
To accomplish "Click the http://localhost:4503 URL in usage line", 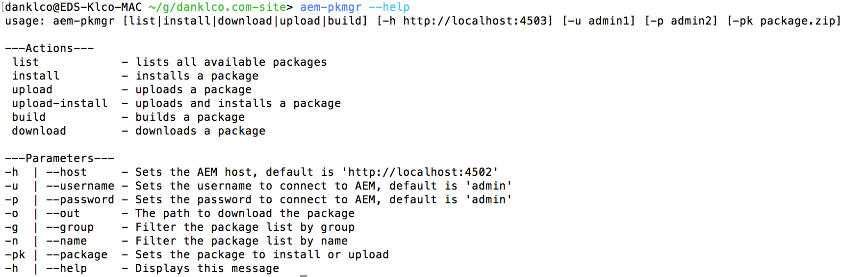I will point(475,21).
